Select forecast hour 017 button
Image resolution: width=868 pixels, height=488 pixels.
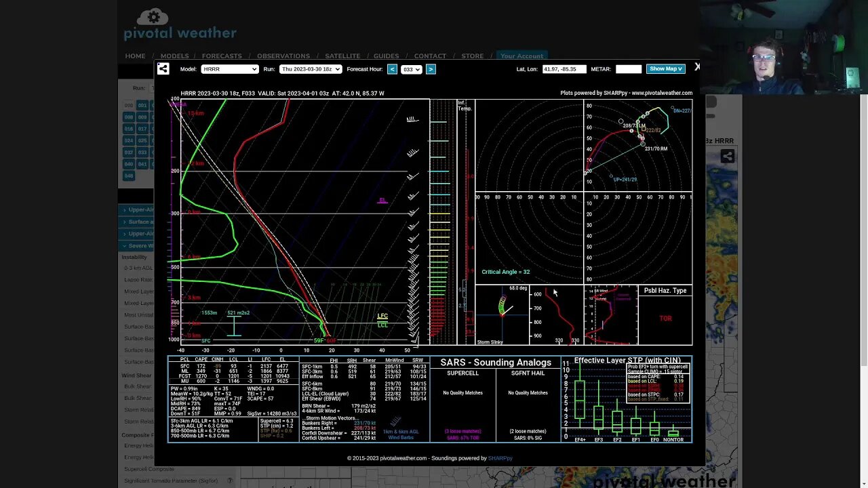point(142,129)
